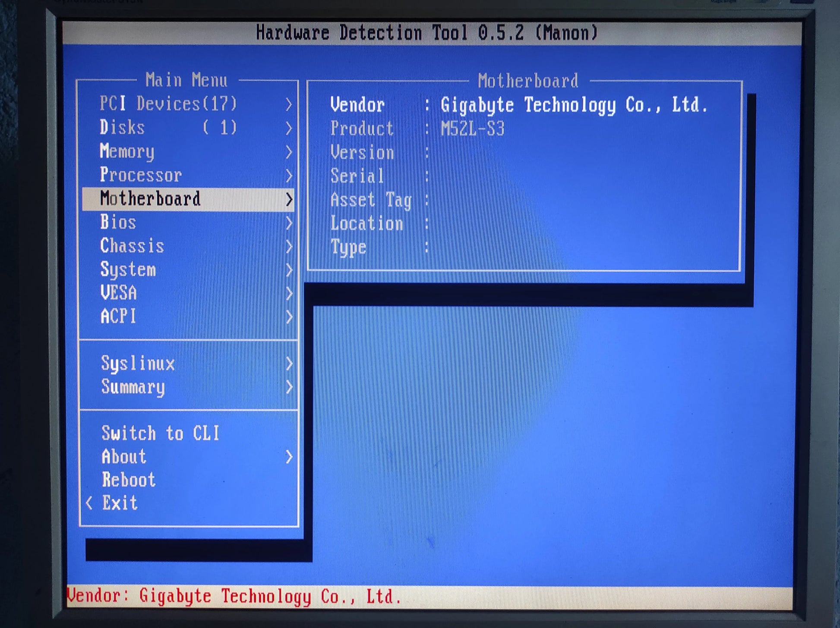The width and height of the screenshot is (840, 628).
Task: Click the Location field label
Action: pos(366,223)
